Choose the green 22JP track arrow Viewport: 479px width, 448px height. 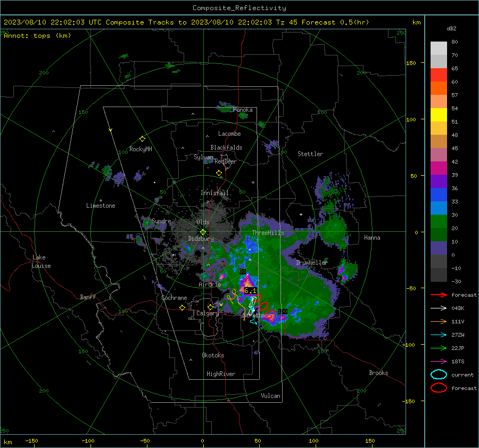[439, 348]
